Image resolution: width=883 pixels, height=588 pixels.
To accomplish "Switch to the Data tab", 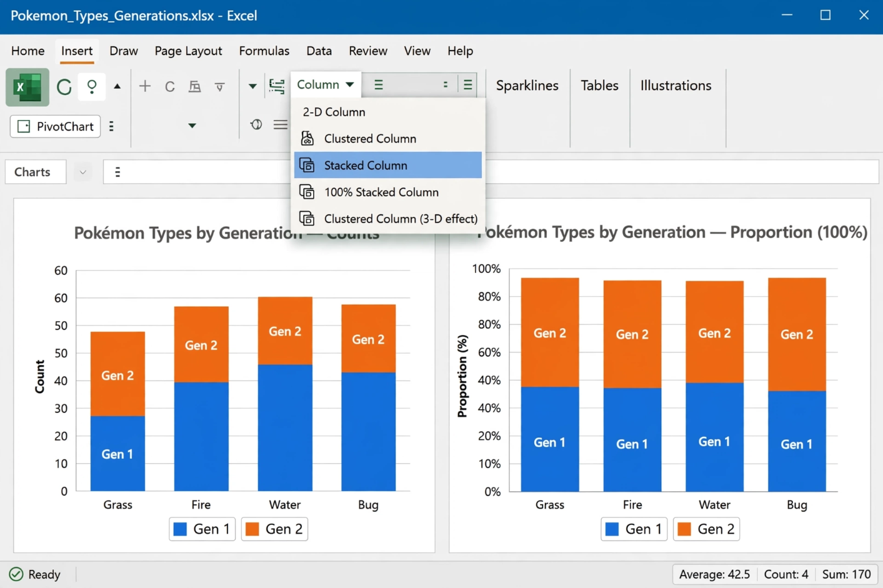I will [x=319, y=51].
